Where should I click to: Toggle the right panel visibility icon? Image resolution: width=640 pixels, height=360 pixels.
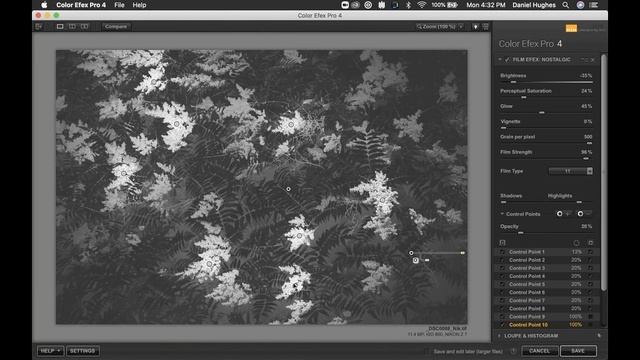486,27
